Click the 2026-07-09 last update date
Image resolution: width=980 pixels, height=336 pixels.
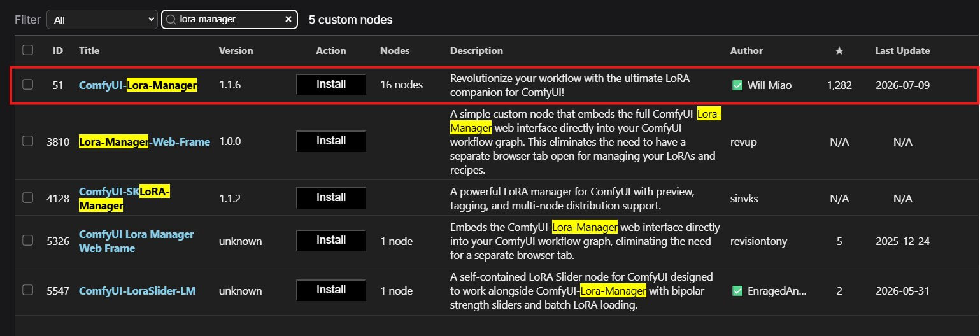click(902, 85)
